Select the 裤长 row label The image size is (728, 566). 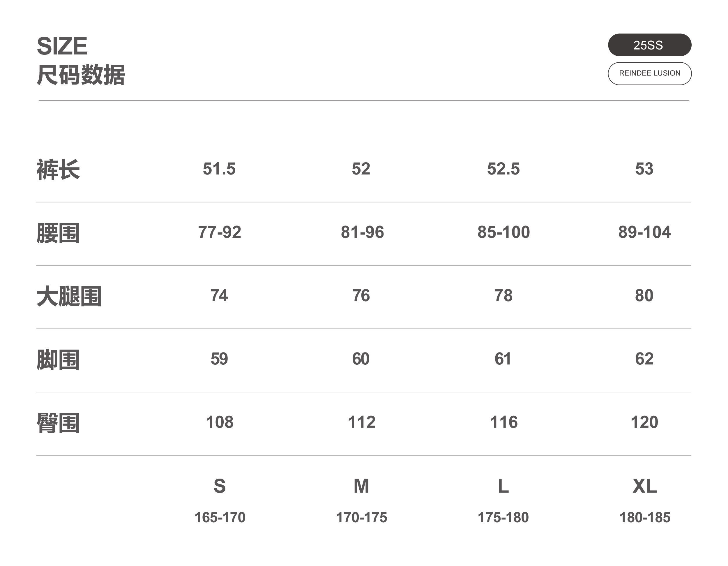(58, 170)
